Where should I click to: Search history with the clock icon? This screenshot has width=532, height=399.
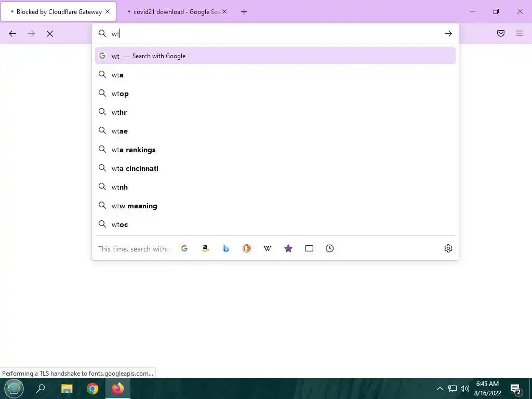point(330,248)
